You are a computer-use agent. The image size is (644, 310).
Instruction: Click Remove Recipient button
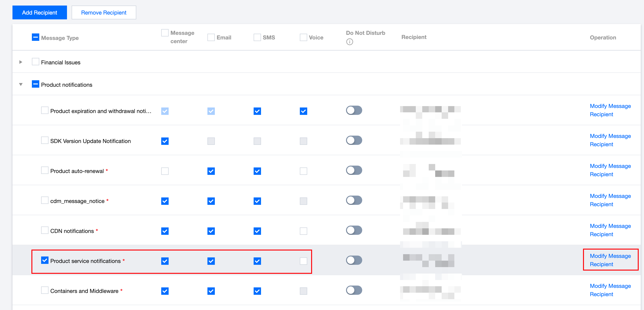104,12
